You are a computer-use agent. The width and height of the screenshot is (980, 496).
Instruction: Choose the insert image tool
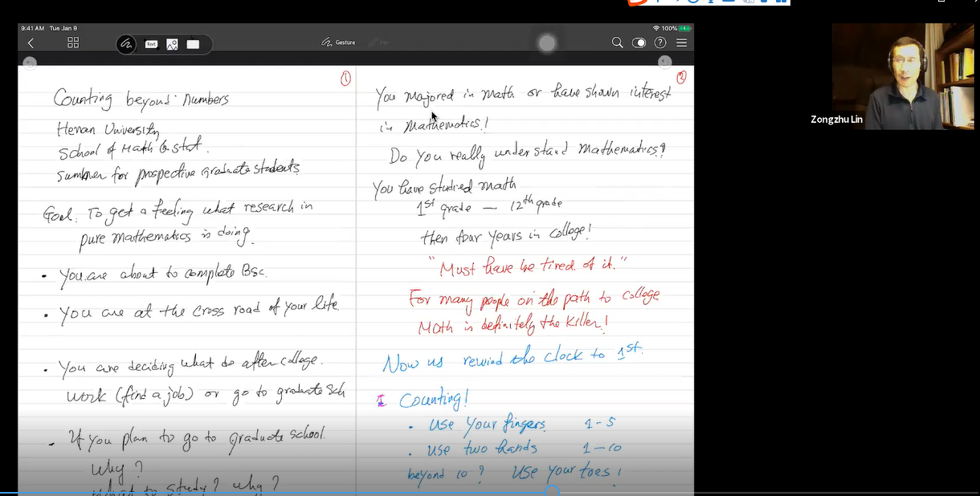click(172, 44)
